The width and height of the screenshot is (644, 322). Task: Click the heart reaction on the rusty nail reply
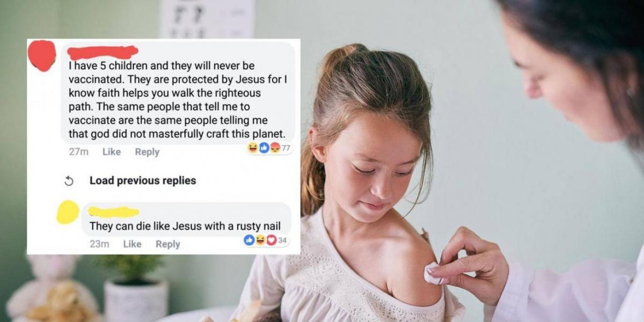(271, 240)
